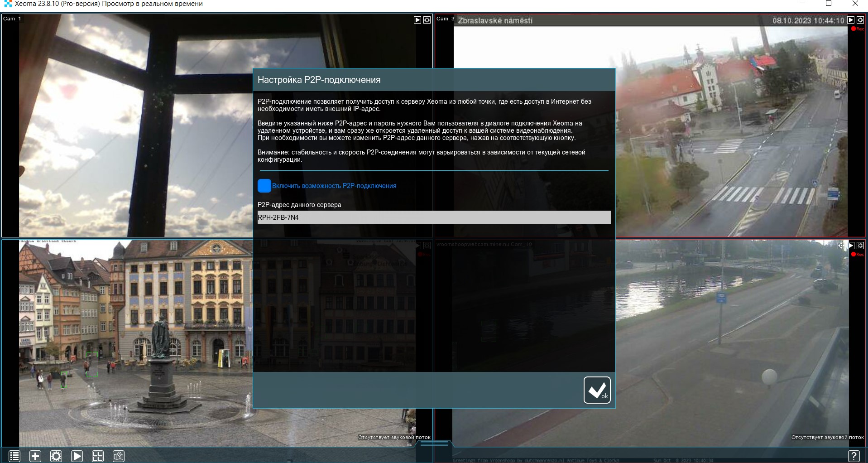Focus the P2P address field RPH-2FB-7N4
The width and height of the screenshot is (868, 463).
click(434, 217)
